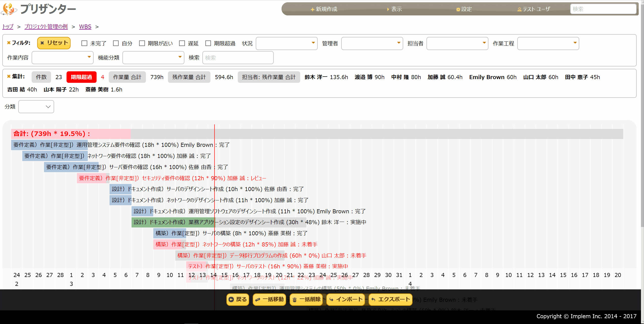644x324 pixels.
Task: Open the 設定 menu
Action: (464, 9)
